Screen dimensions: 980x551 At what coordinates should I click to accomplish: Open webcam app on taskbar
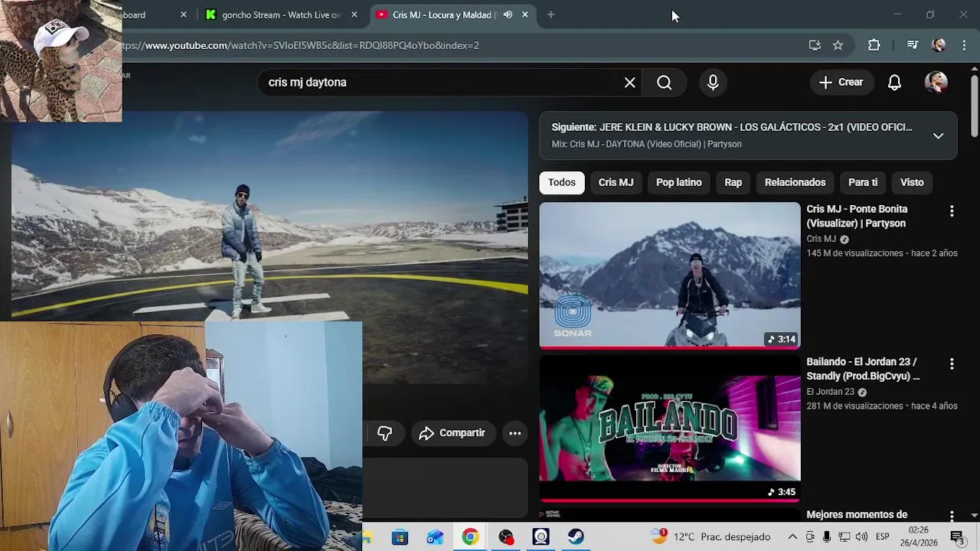coord(541,537)
